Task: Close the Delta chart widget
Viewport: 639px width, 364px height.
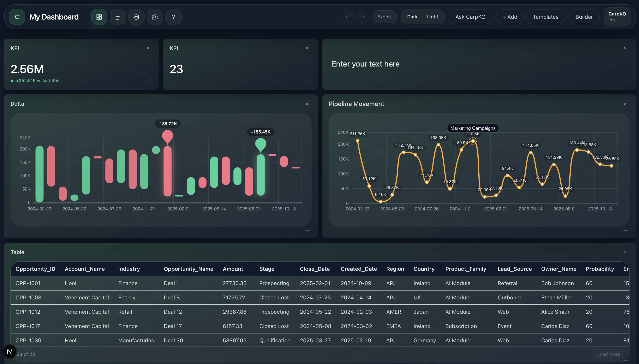Action: point(307,104)
